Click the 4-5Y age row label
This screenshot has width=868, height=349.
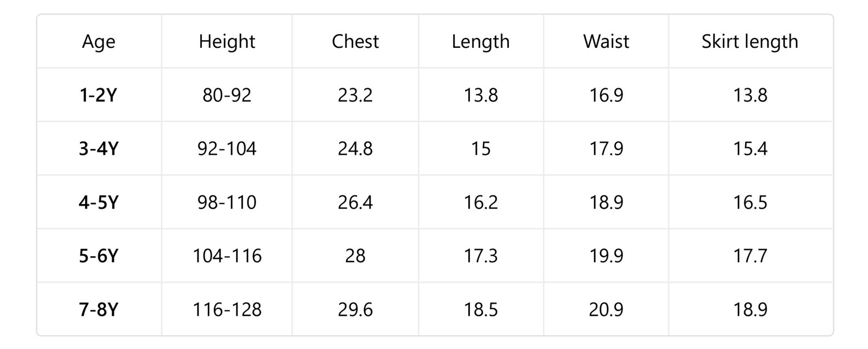(99, 202)
